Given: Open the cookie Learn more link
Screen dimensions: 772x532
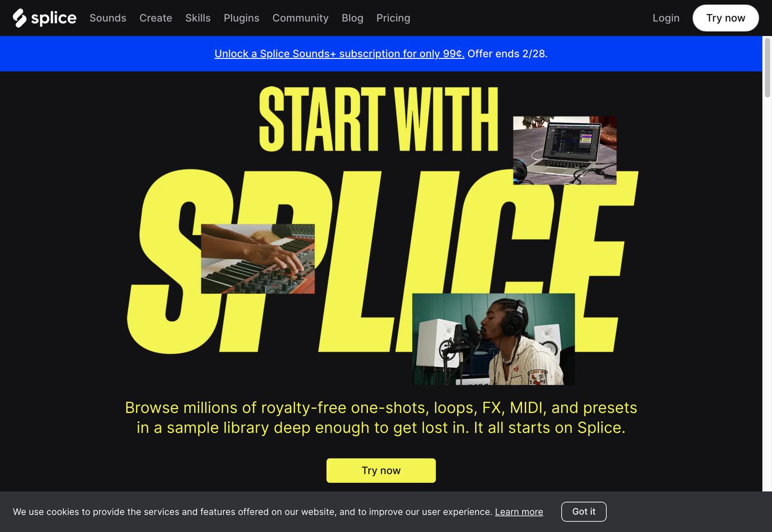Looking at the screenshot, I should pos(519,512).
